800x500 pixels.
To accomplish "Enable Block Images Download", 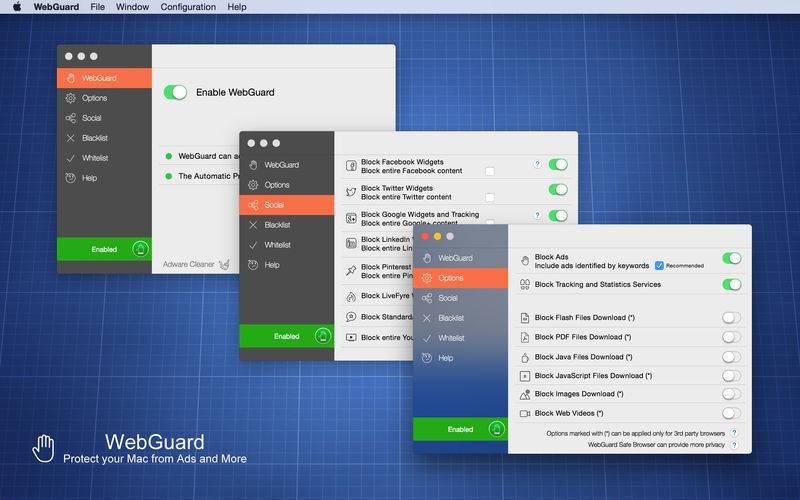I will (732, 394).
